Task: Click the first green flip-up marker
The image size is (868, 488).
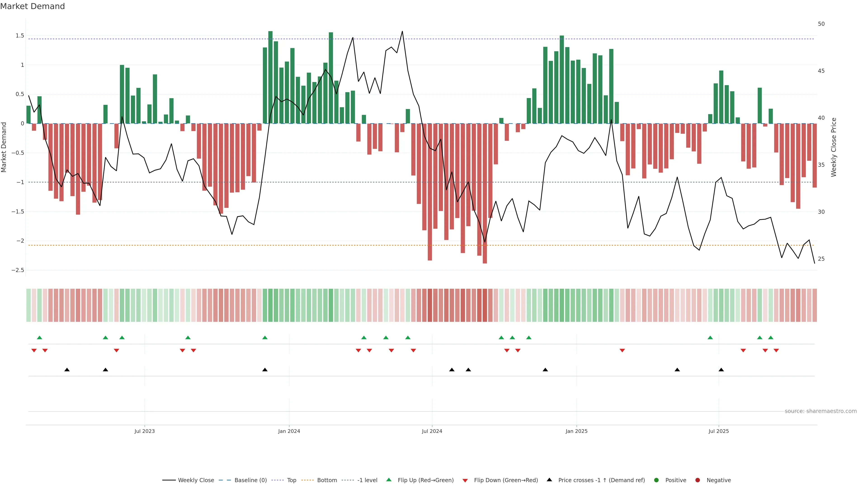Action: [x=39, y=338]
